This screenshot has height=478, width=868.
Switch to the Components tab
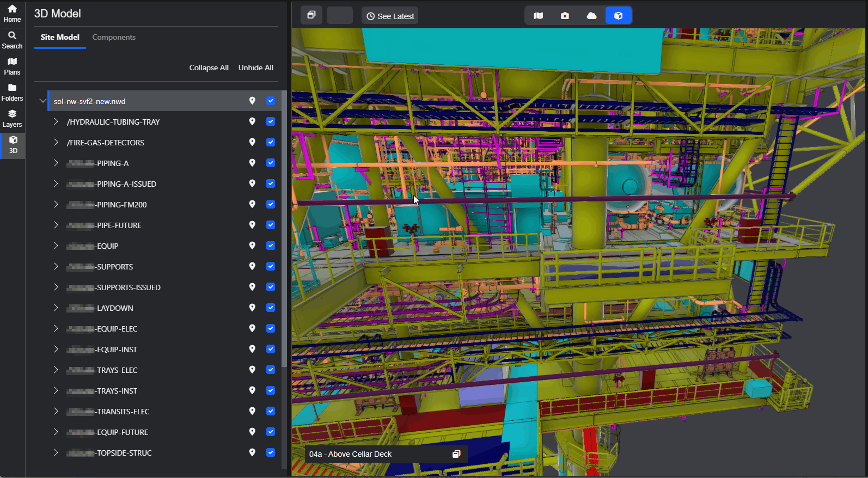coord(114,37)
